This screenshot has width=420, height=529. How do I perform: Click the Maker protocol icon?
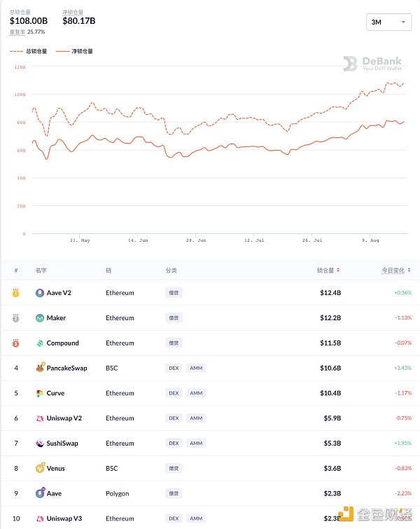pyautogui.click(x=40, y=318)
